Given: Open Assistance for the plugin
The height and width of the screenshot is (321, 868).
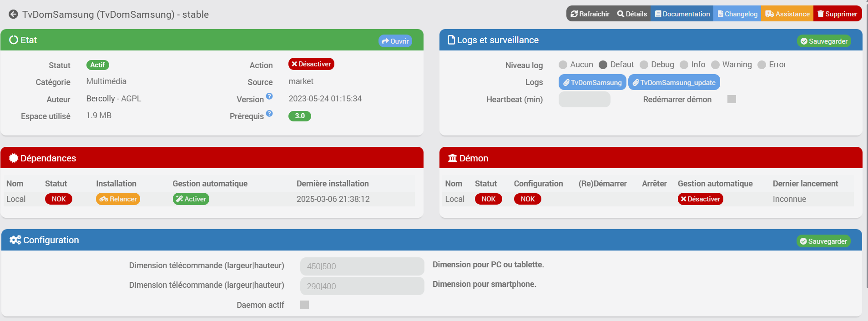Looking at the screenshot, I should point(787,14).
